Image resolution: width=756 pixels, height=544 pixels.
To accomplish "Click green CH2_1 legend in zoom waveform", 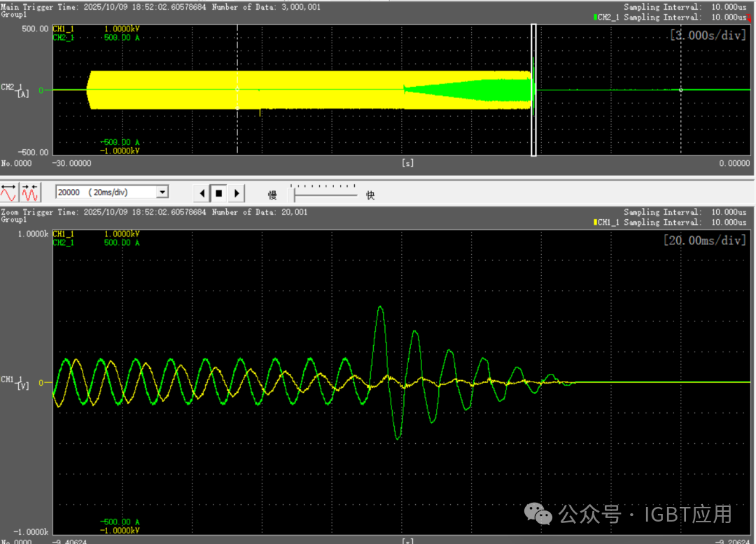I will click(x=63, y=242).
